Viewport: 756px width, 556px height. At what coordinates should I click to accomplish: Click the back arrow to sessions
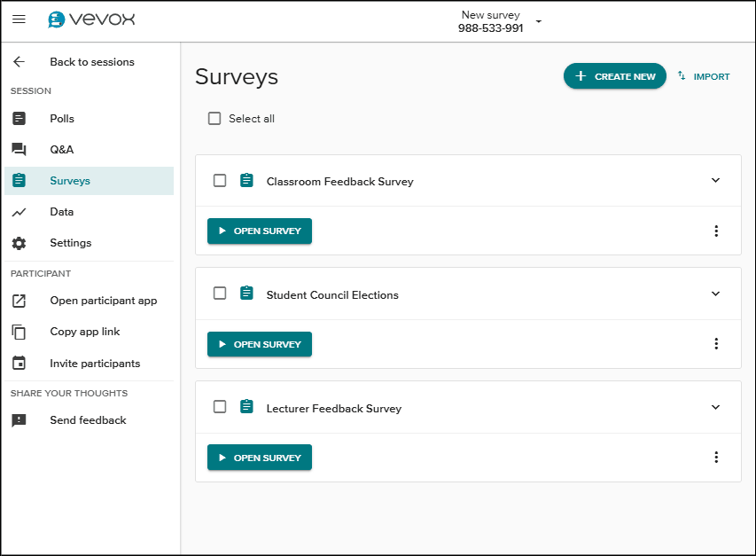19,62
